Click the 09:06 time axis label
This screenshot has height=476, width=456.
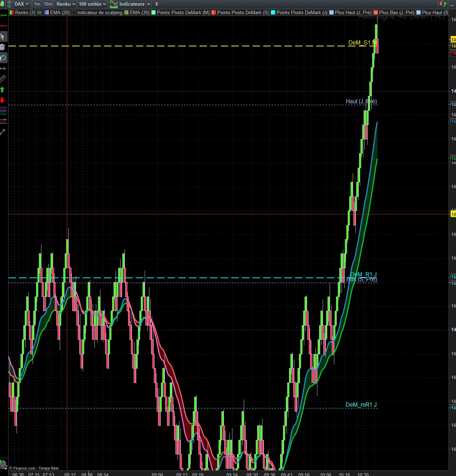[x=157, y=474]
